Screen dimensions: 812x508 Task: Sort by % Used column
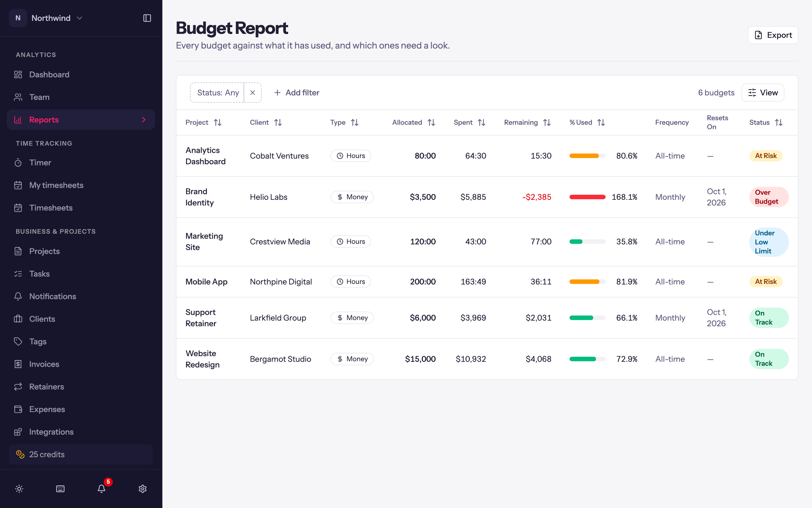587,123
